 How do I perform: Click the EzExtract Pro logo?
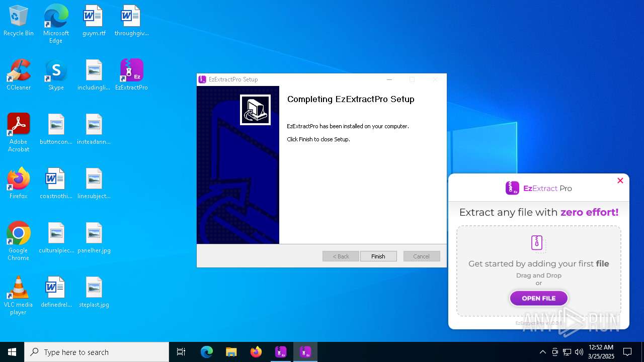(x=539, y=188)
